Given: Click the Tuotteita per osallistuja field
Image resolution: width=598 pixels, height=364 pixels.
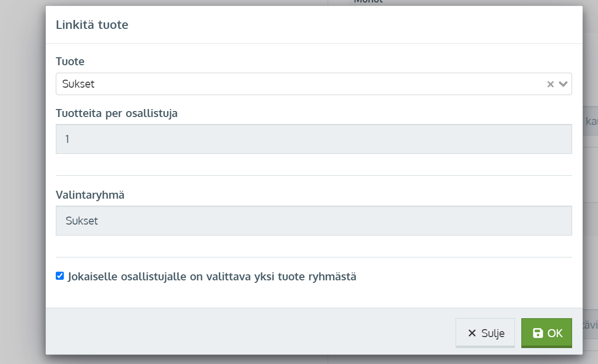Looking at the screenshot, I should [314, 139].
